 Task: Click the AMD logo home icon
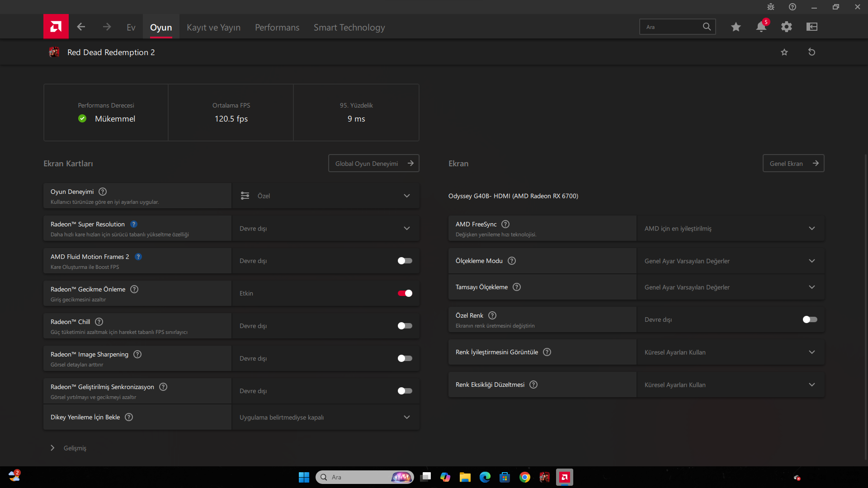[56, 27]
